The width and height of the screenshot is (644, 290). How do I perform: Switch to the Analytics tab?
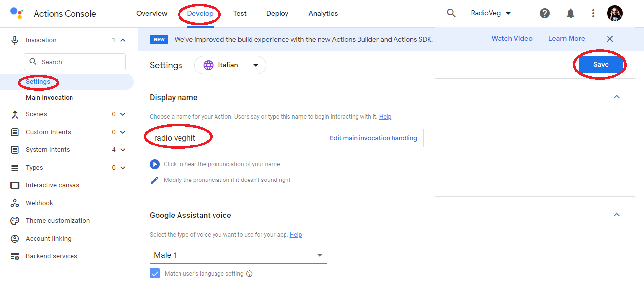tap(323, 13)
